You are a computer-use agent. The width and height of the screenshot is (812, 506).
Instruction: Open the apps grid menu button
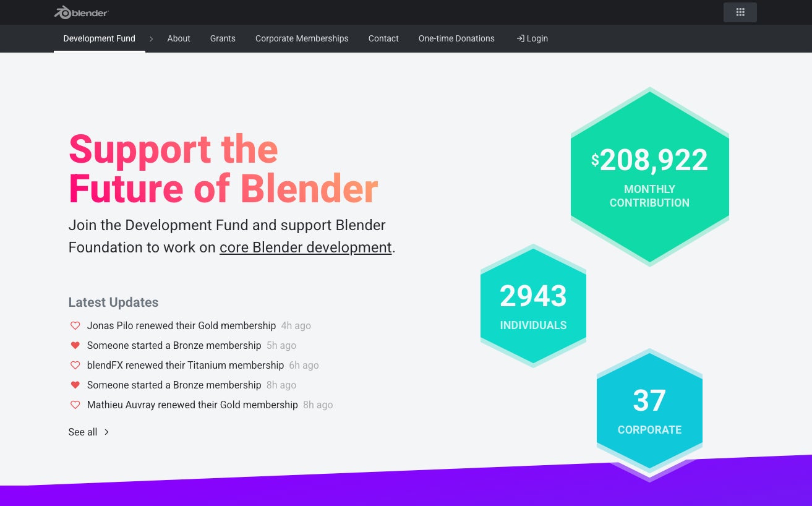coord(740,12)
